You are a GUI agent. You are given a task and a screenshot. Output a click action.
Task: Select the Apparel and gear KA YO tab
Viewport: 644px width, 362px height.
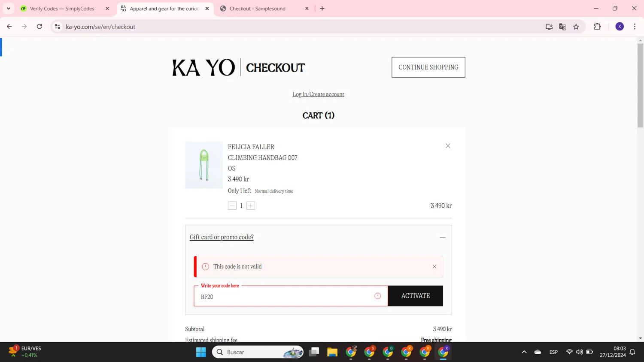[x=165, y=9]
